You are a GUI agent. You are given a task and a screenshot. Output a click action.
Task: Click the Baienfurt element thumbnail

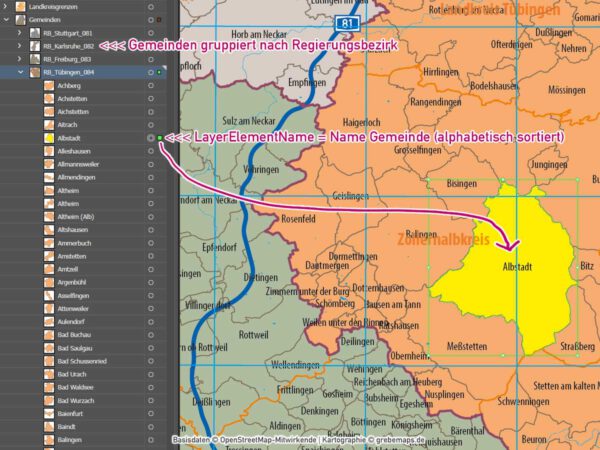(x=49, y=414)
